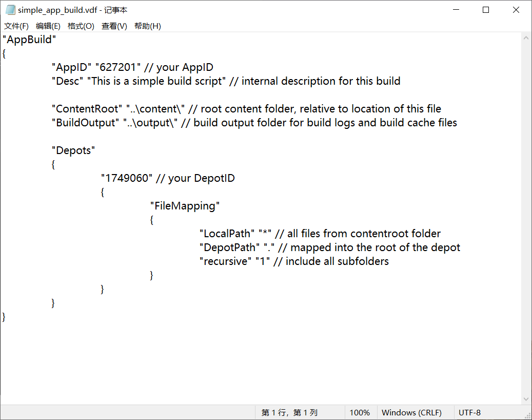The image size is (532, 420).
Task: Click the "ContentRoot" key
Action: pos(87,109)
